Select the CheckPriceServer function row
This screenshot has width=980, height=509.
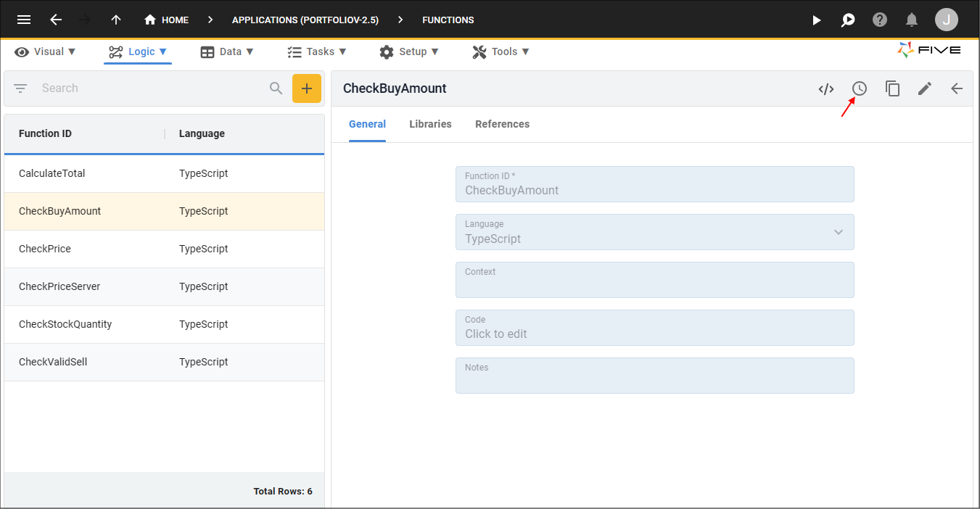click(164, 286)
